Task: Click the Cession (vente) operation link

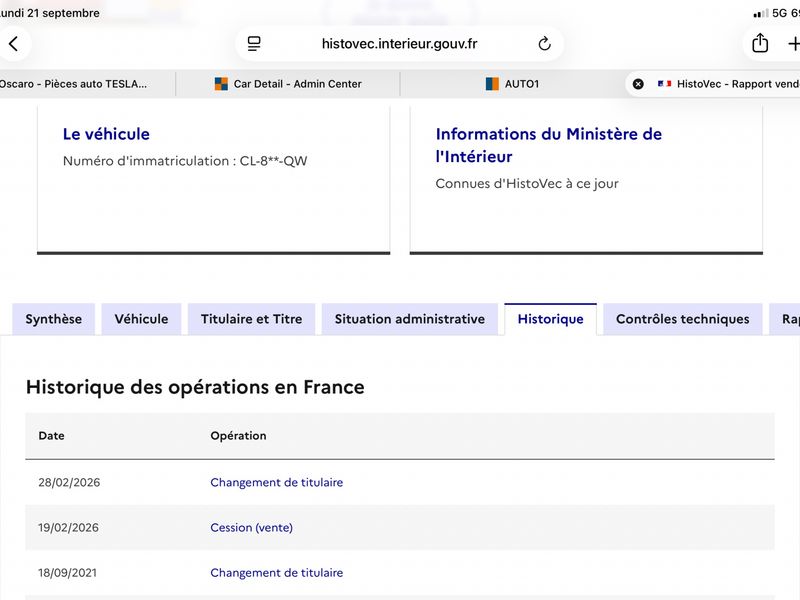Action: 252,528
